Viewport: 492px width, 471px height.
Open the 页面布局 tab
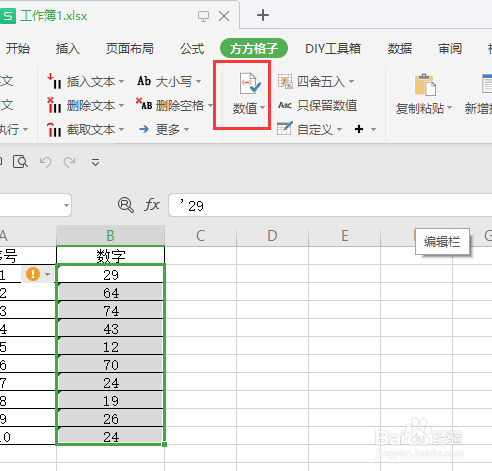(130, 49)
